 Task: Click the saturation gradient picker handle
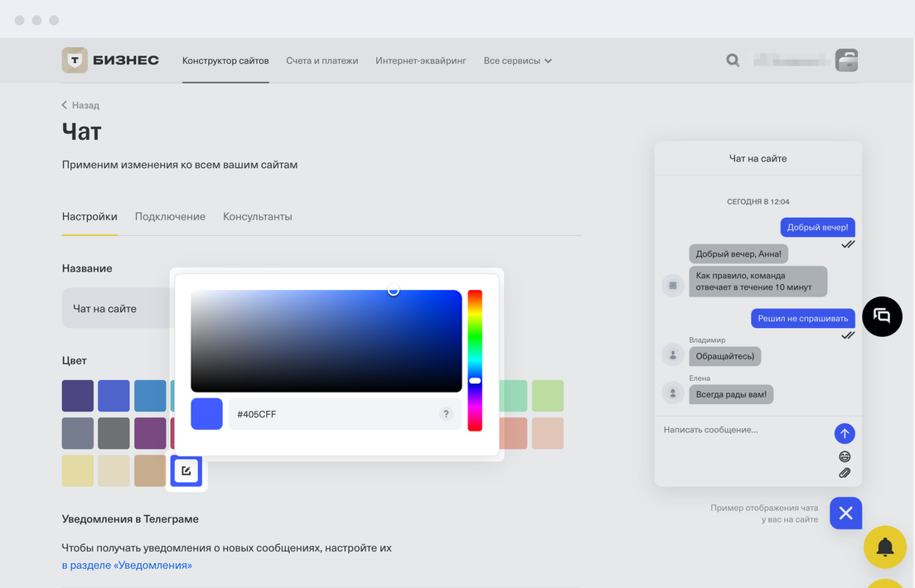[x=394, y=290]
